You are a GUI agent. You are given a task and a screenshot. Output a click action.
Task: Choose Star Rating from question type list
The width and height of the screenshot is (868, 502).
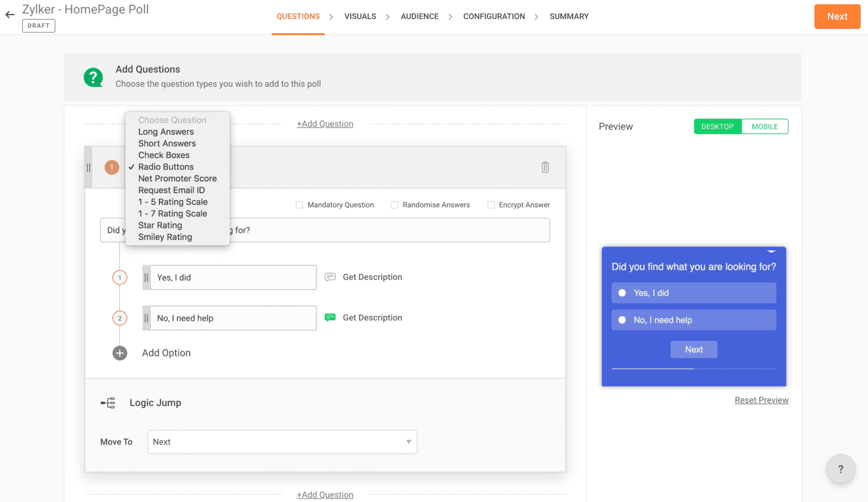[160, 225]
